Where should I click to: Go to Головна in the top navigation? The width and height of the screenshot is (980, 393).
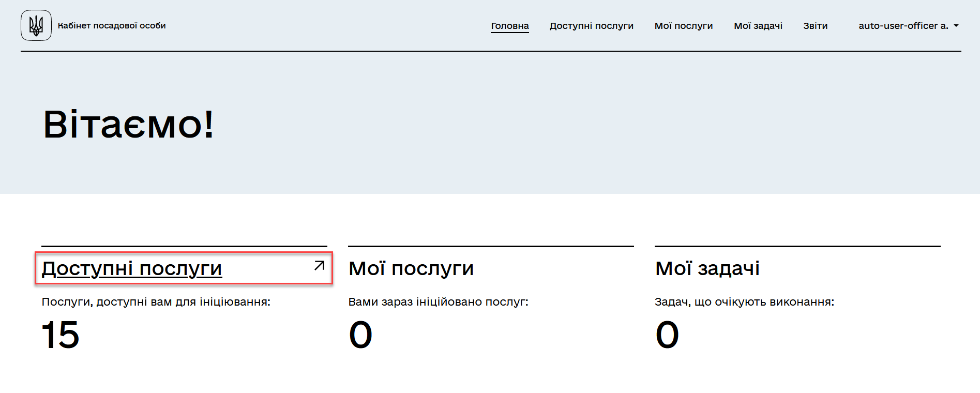[x=509, y=26]
